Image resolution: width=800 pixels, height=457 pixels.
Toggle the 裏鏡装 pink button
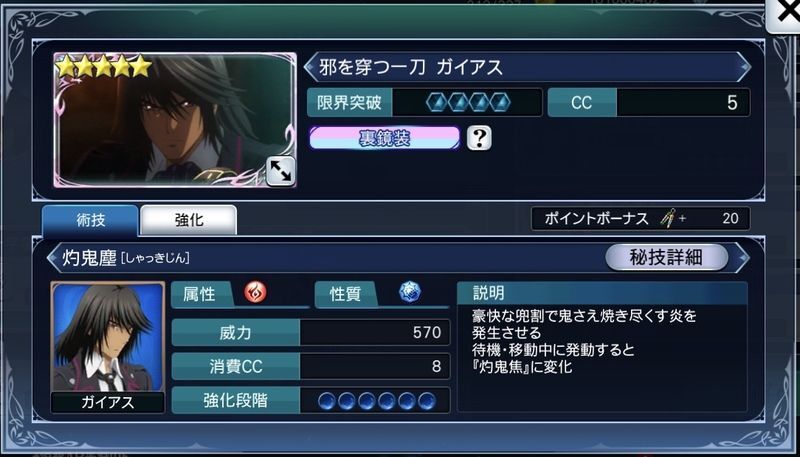(x=384, y=138)
